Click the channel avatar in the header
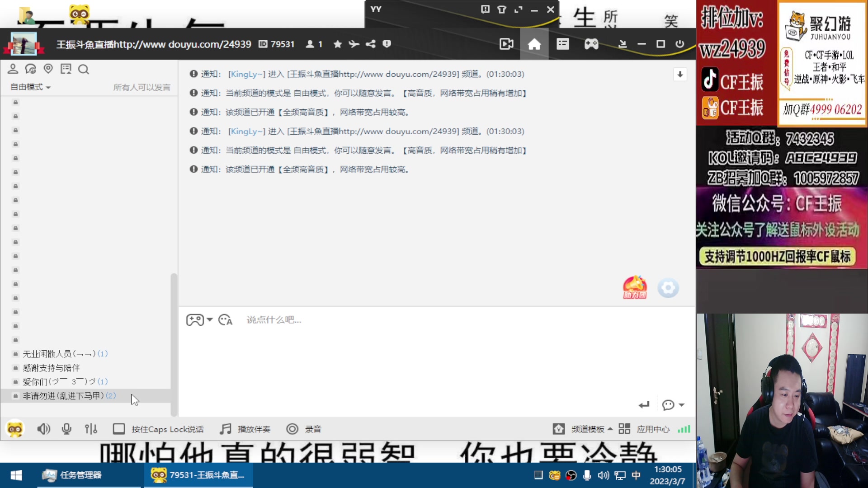The image size is (868, 488). tap(24, 44)
